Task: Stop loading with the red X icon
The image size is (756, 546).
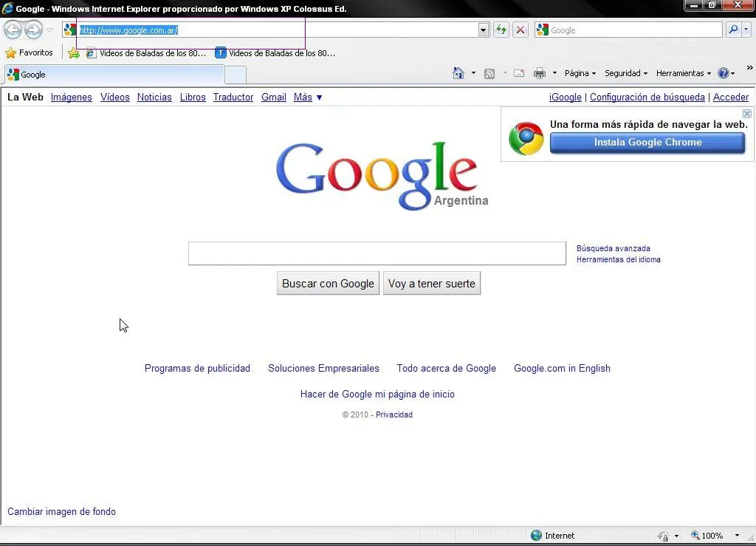Action: 520,30
